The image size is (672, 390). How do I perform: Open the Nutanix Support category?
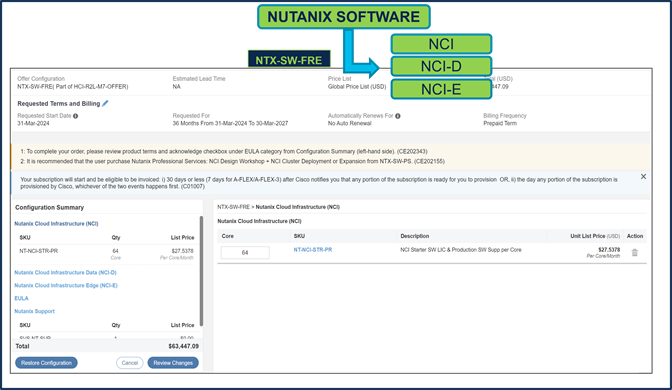34,311
